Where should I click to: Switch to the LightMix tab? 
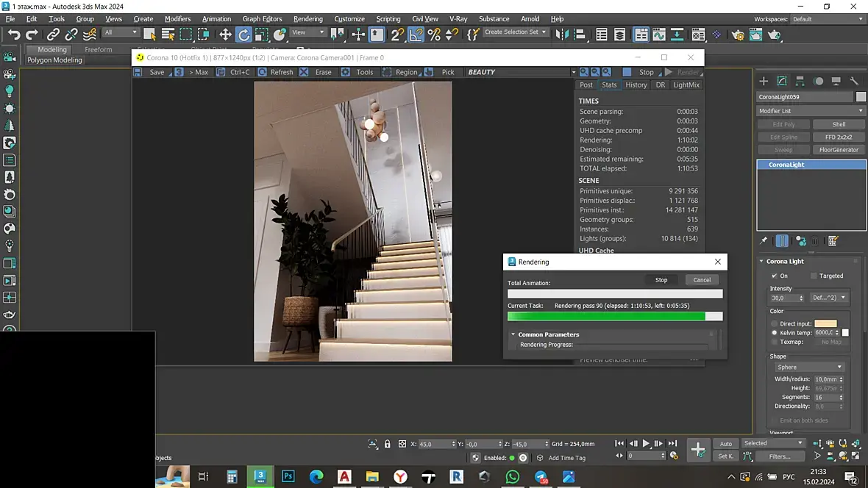point(686,85)
